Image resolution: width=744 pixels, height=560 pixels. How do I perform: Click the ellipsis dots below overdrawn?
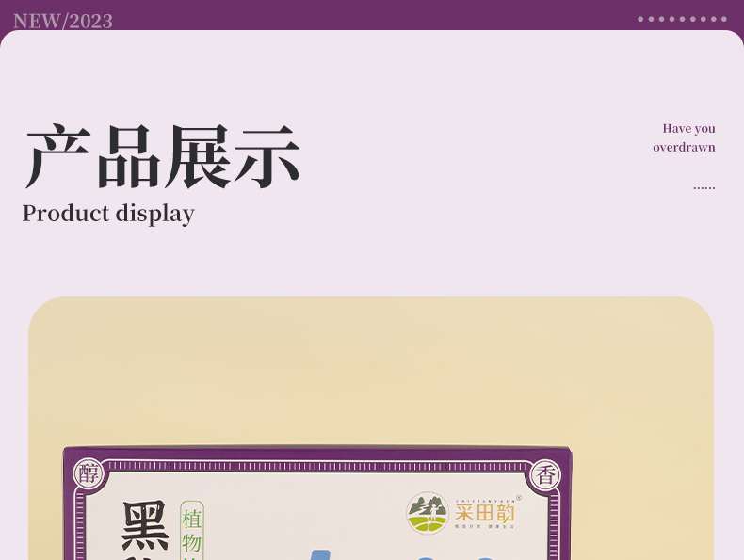tap(704, 188)
